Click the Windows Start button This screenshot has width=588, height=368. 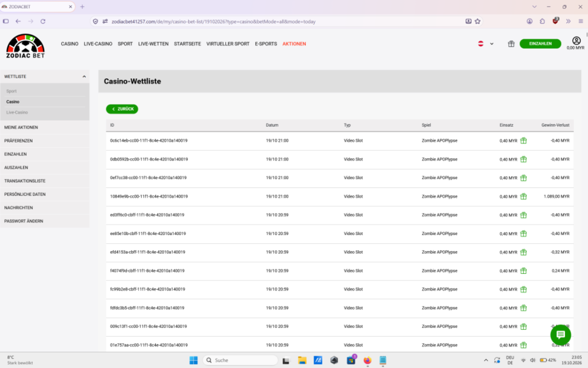pyautogui.click(x=193, y=360)
